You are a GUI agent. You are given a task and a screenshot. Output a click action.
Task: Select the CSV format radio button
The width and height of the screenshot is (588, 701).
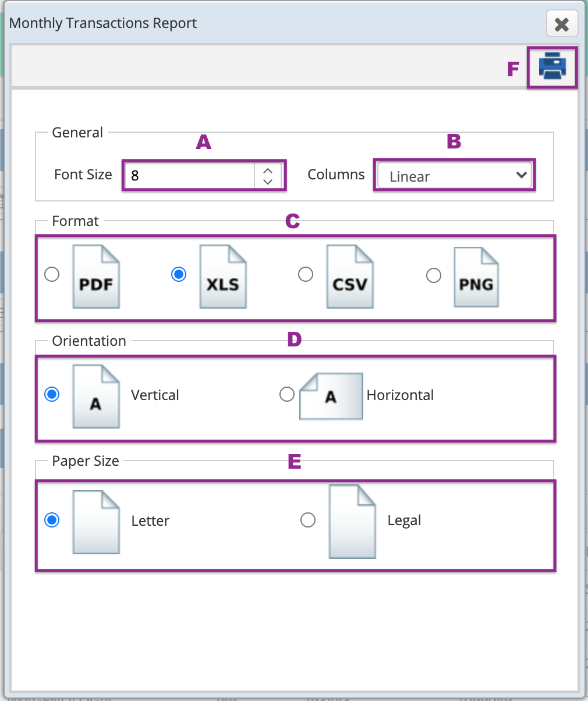coord(306,274)
